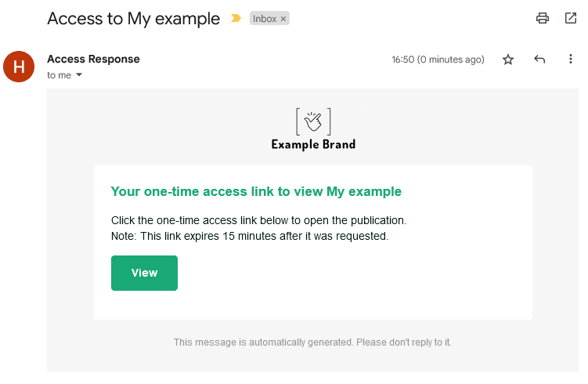588x384 pixels.
Task: Click the automatically generated message footer
Action: click(312, 342)
